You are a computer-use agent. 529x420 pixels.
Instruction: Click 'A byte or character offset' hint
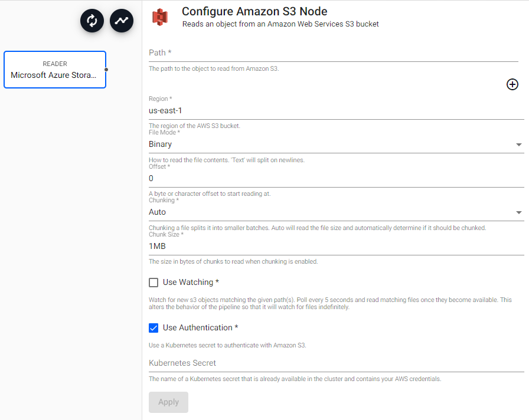tap(210, 194)
